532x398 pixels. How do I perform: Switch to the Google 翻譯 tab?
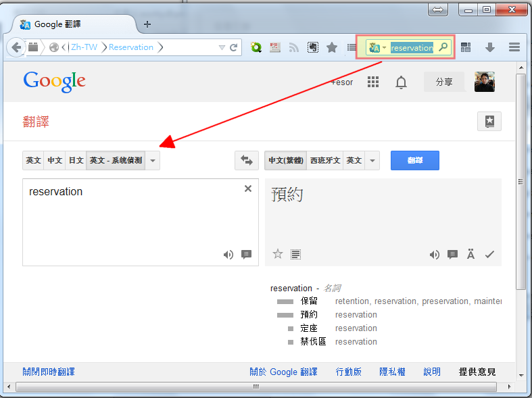[74, 24]
